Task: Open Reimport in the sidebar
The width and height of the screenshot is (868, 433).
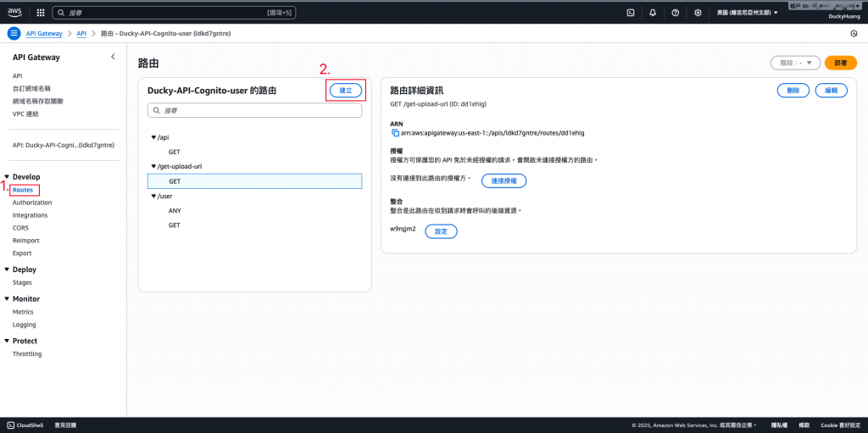Action: (26, 241)
